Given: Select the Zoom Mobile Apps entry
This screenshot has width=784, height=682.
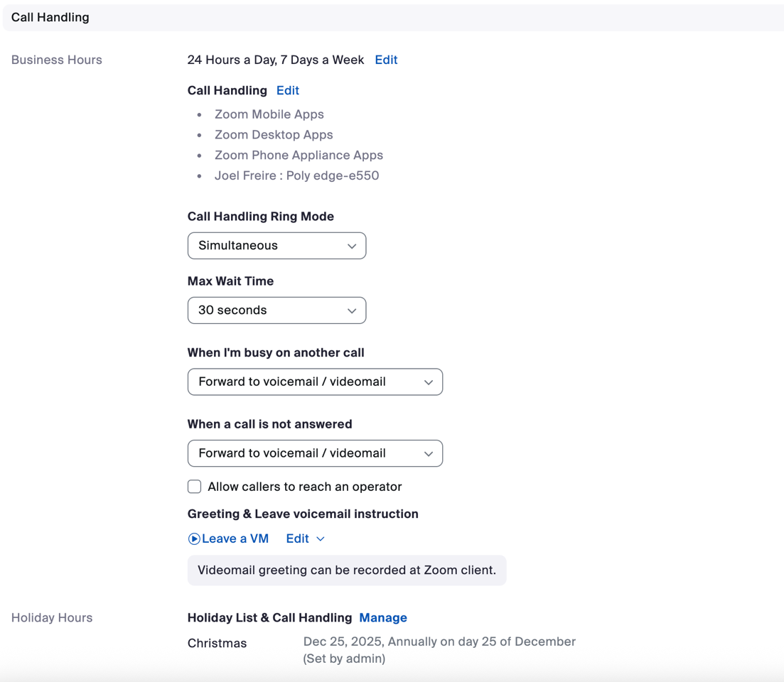Looking at the screenshot, I should (x=269, y=114).
